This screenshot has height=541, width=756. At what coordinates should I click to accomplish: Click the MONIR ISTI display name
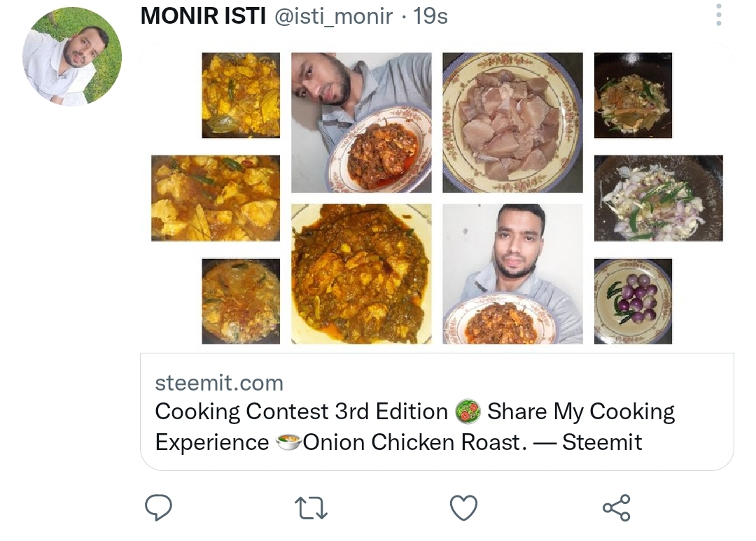pyautogui.click(x=203, y=16)
